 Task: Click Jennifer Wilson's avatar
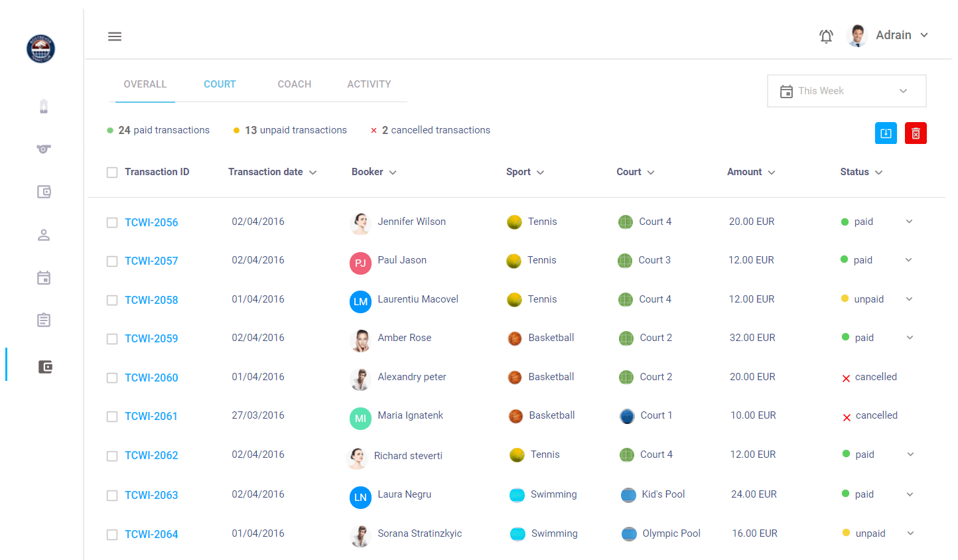360,224
